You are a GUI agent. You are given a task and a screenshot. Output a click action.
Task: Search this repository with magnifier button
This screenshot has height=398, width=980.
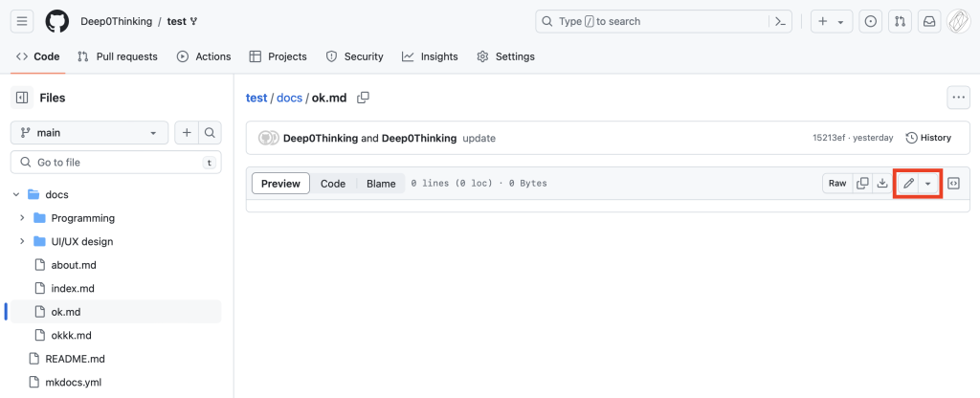pos(210,132)
